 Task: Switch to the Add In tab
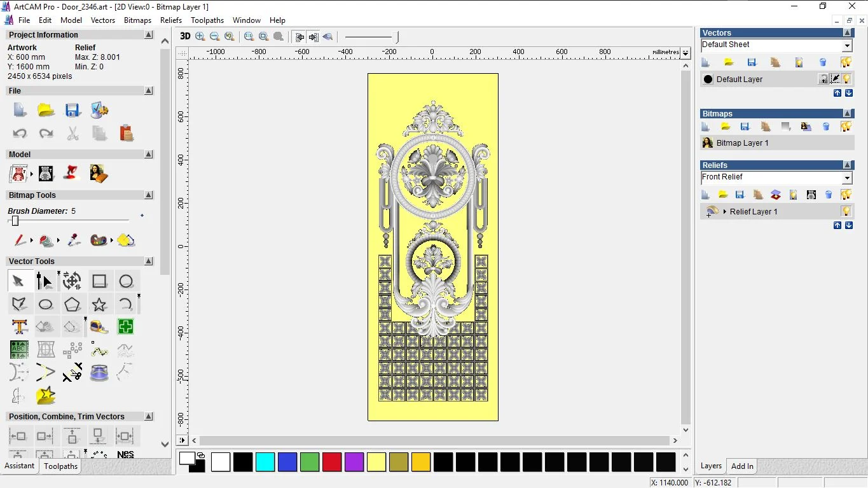pyautogui.click(x=742, y=466)
